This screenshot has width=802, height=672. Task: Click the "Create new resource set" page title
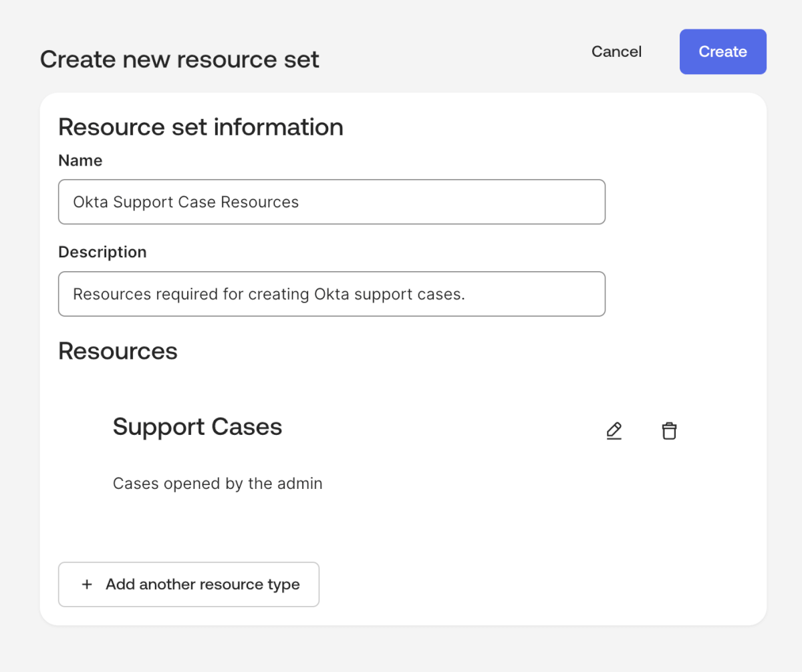click(180, 59)
